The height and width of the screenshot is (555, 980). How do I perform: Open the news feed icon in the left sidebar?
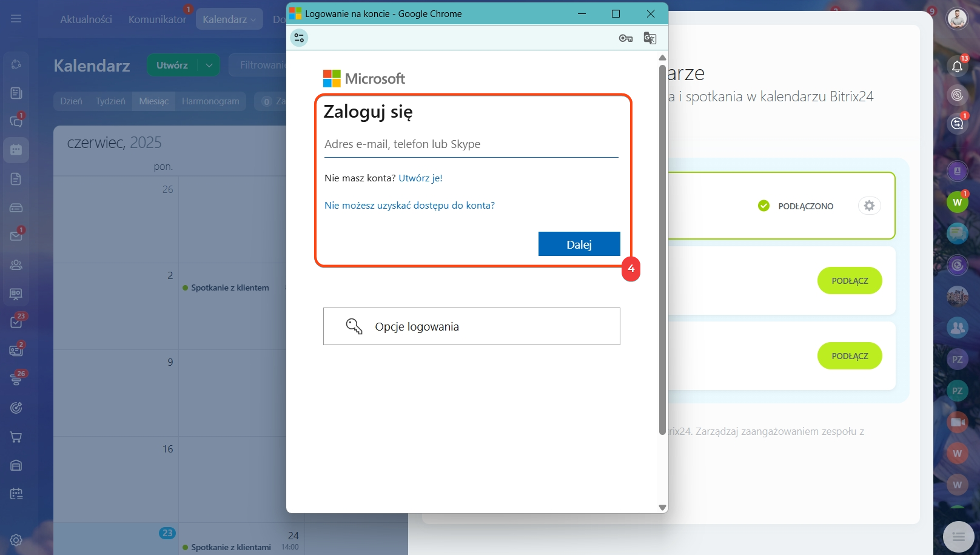click(x=16, y=93)
